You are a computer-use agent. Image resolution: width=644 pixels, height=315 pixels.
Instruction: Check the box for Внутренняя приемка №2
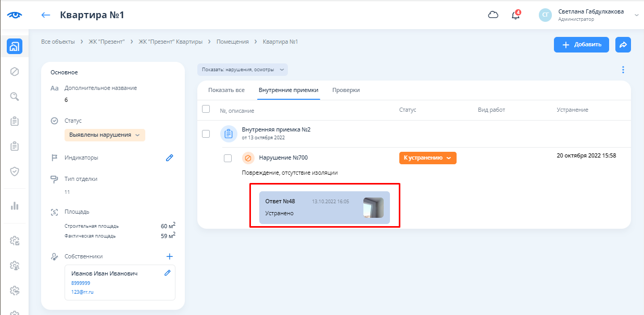point(206,134)
